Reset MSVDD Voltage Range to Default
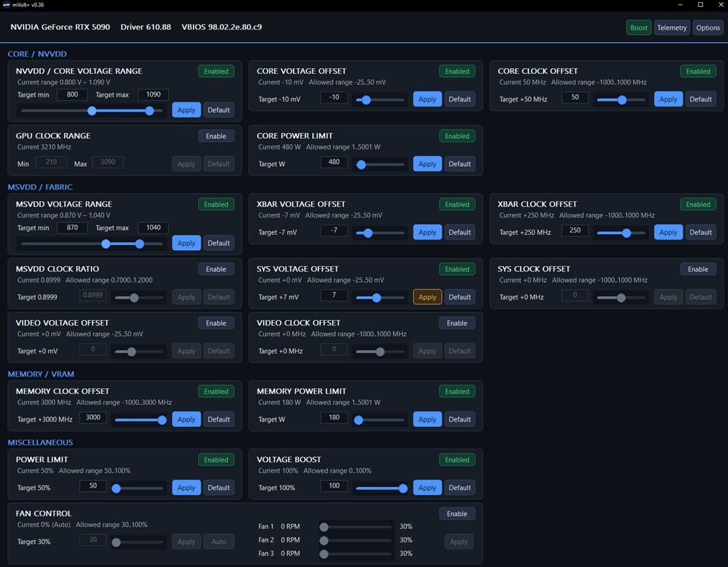Viewport: 728px width, 567px height. 219,243
